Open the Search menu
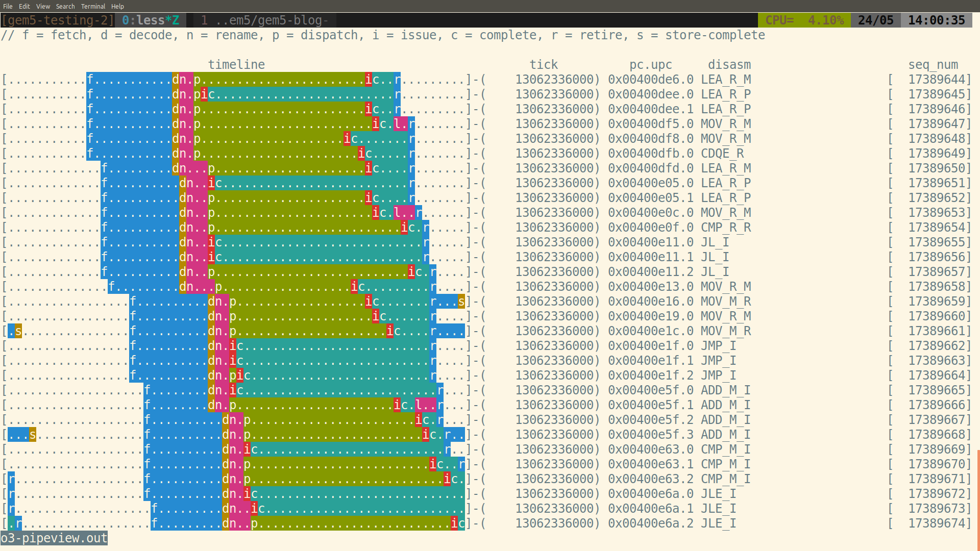The width and height of the screenshot is (980, 551). coord(65,6)
